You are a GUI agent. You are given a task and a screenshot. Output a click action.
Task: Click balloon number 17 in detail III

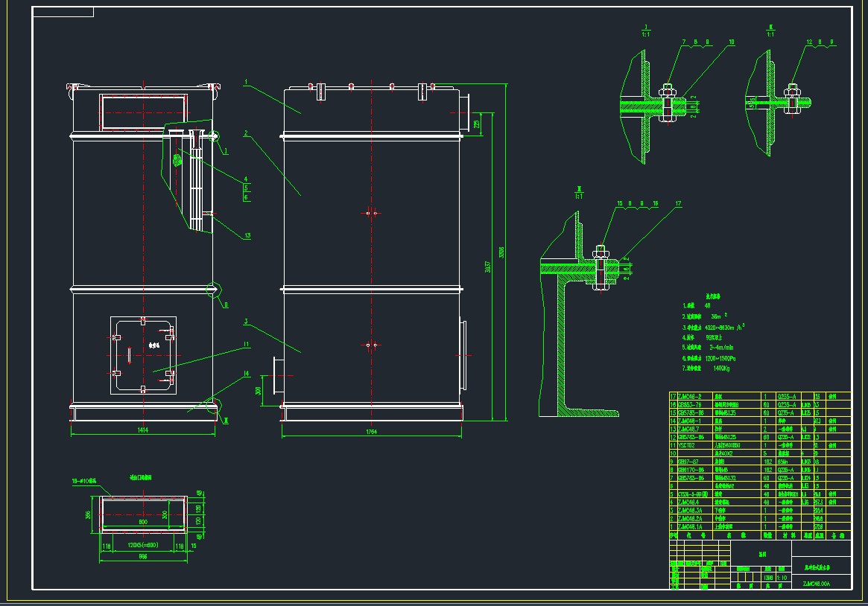pos(678,204)
